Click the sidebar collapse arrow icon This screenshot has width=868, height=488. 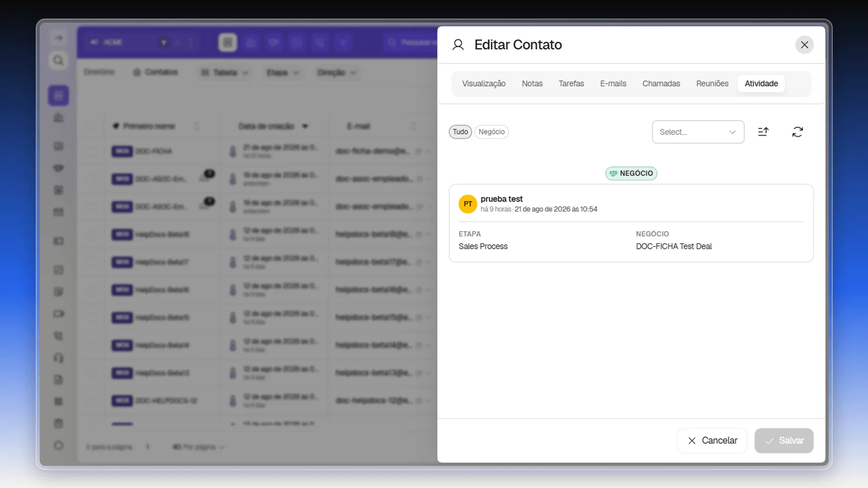pyautogui.click(x=58, y=38)
